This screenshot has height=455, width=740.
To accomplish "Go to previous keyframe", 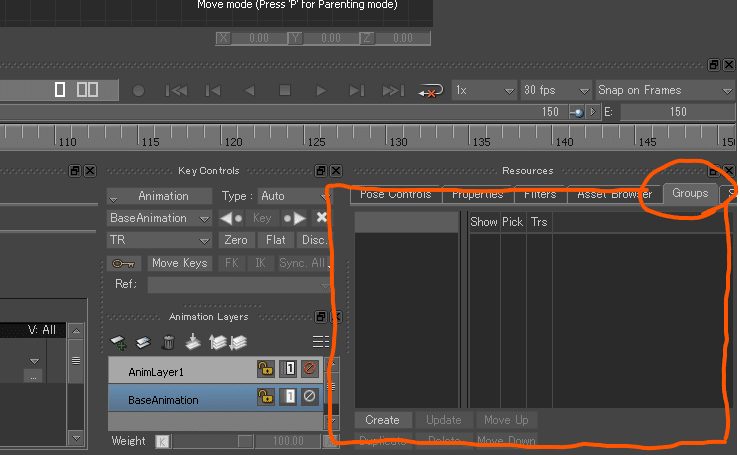I will (231, 218).
